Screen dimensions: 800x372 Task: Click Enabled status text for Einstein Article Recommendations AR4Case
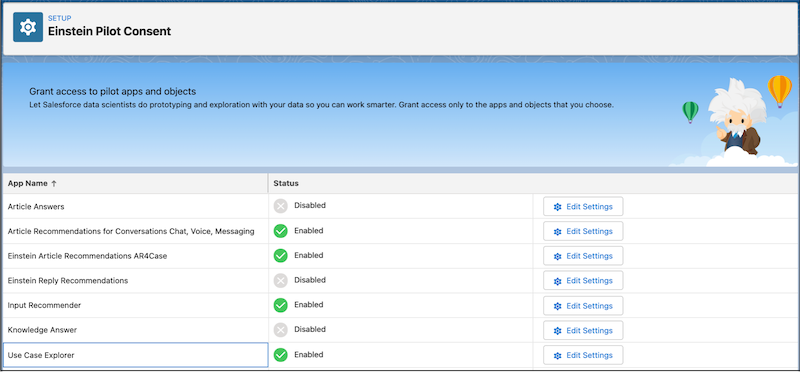click(x=309, y=255)
